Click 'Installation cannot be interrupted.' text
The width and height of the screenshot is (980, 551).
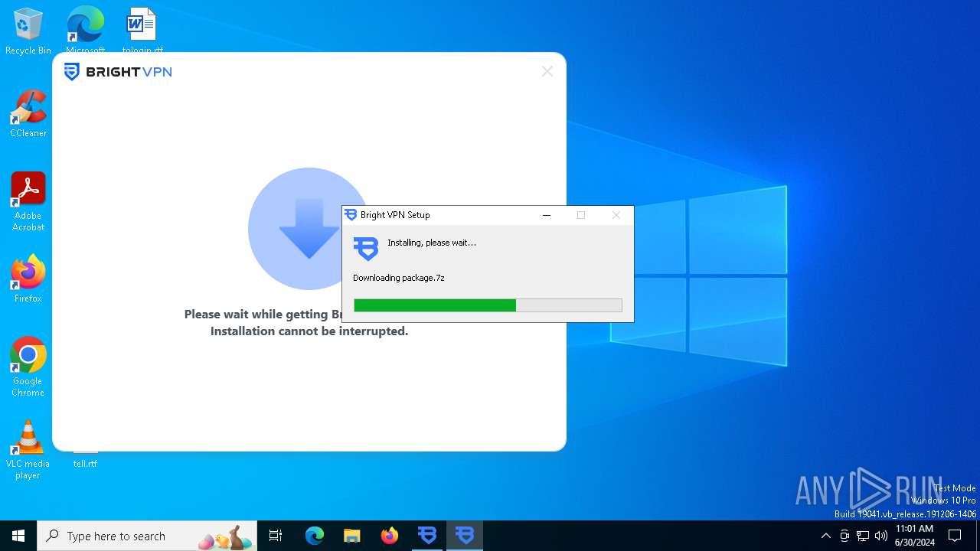tap(309, 331)
